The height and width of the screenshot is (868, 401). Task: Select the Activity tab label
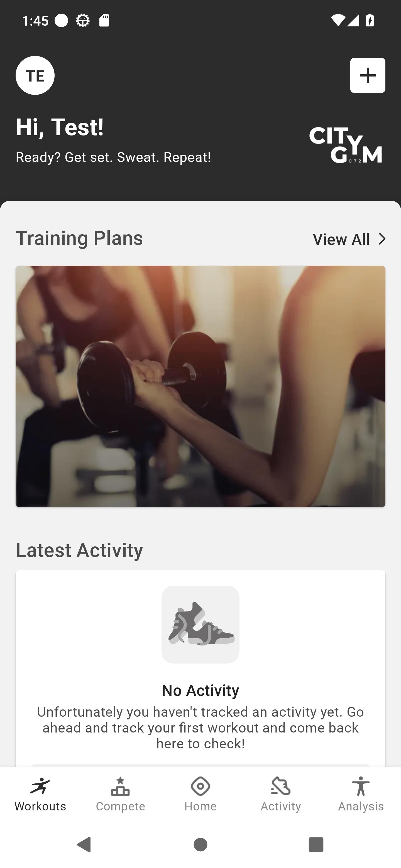tap(281, 806)
